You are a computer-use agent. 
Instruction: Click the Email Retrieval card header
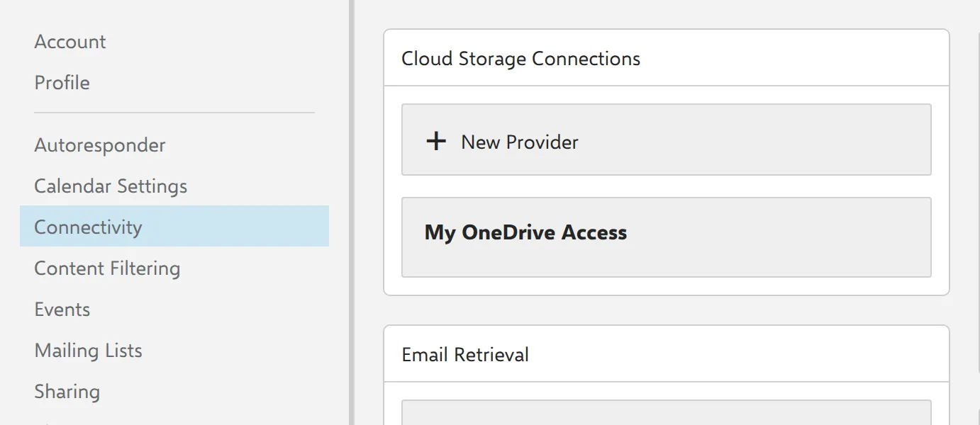pyautogui.click(x=667, y=354)
